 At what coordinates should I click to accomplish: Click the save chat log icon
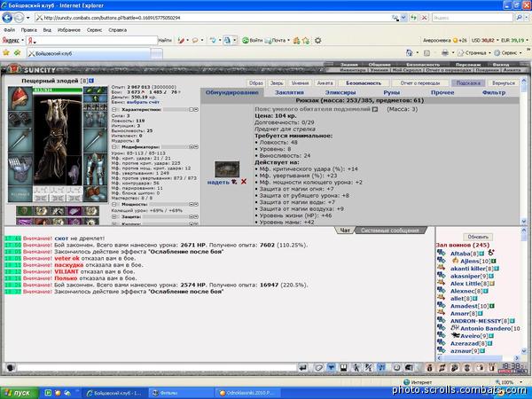click(343, 368)
